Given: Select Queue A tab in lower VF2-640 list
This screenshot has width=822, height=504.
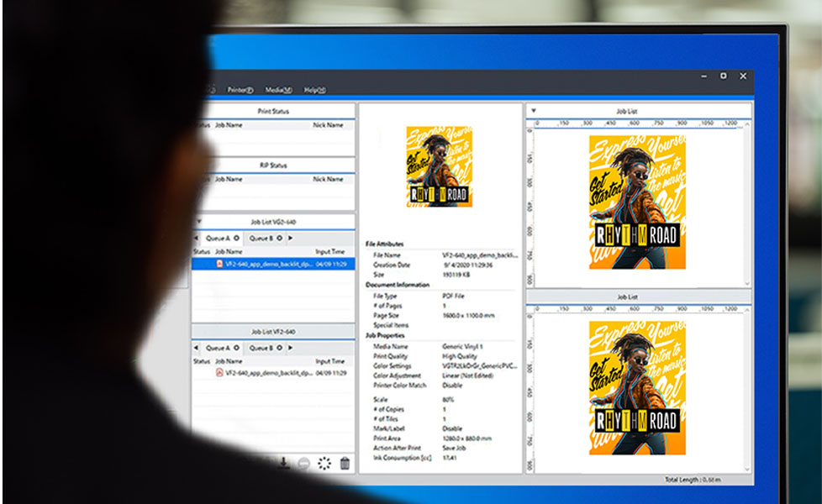Looking at the screenshot, I should pyautogui.click(x=218, y=348).
